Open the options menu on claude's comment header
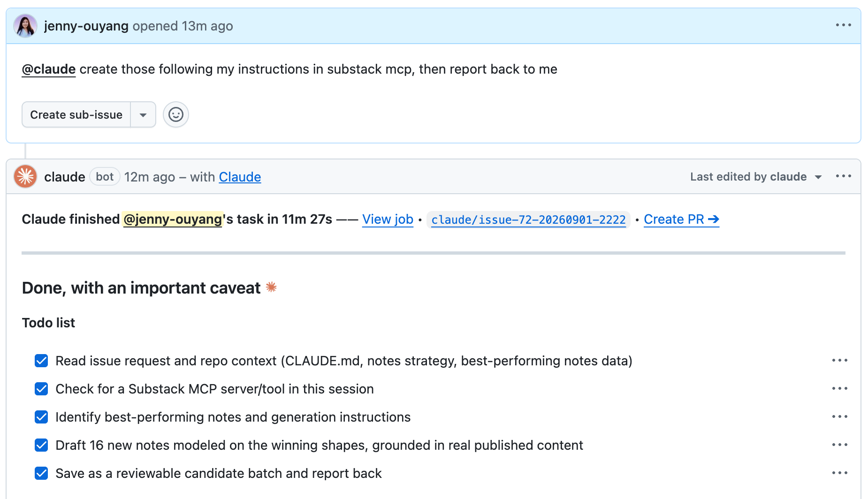This screenshot has width=868, height=499. tap(843, 176)
